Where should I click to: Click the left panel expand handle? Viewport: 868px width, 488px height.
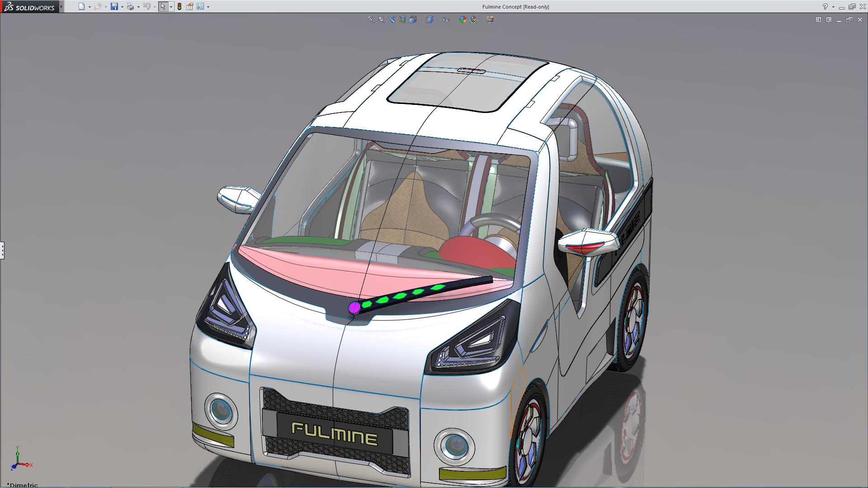point(2,250)
